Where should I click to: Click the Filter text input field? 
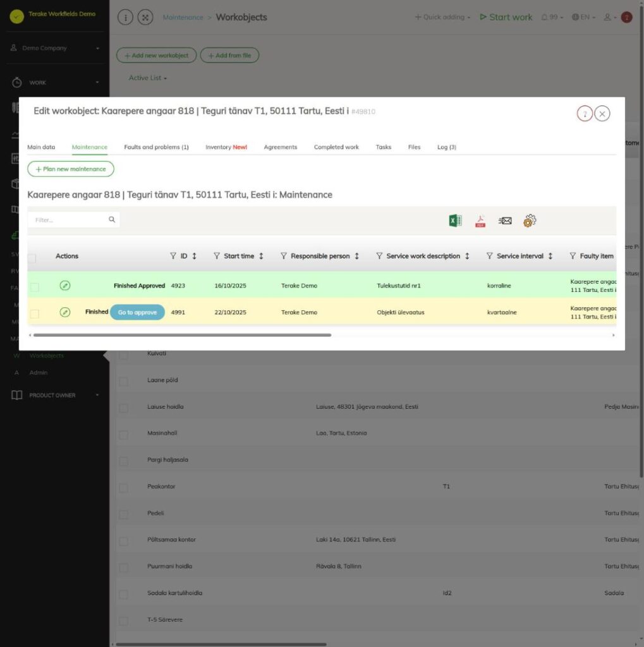[70, 220]
